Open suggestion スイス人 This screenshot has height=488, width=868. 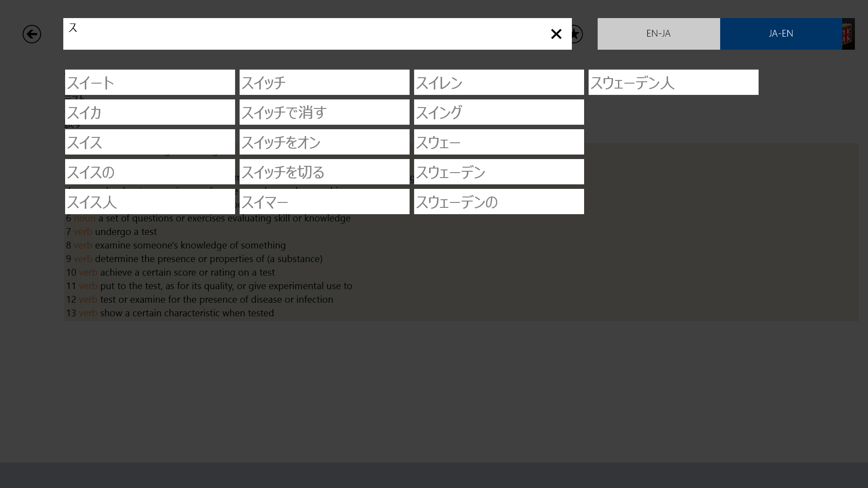point(150,202)
